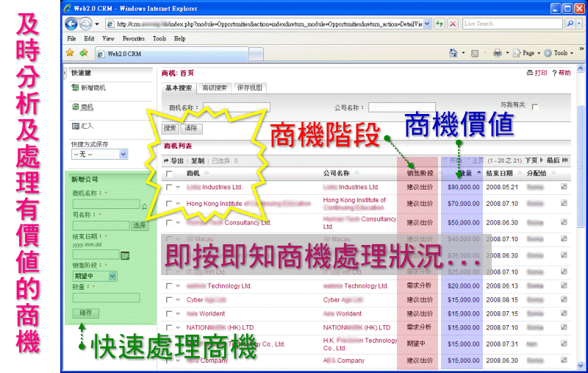
Task: Click the Live Search input box
Action: (512, 24)
